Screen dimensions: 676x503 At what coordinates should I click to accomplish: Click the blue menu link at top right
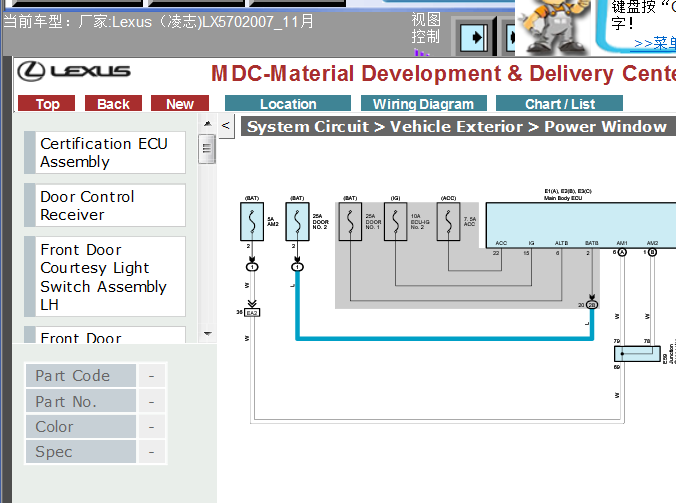[654, 43]
